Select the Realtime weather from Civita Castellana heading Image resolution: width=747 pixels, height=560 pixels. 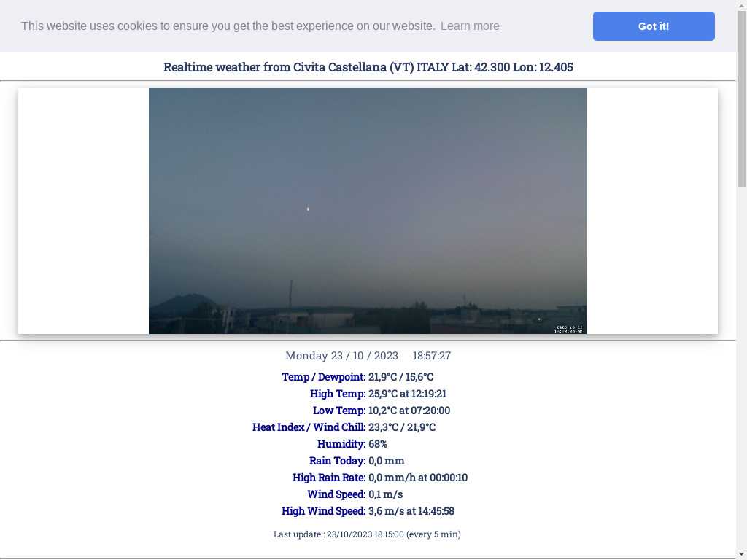pyautogui.click(x=368, y=67)
